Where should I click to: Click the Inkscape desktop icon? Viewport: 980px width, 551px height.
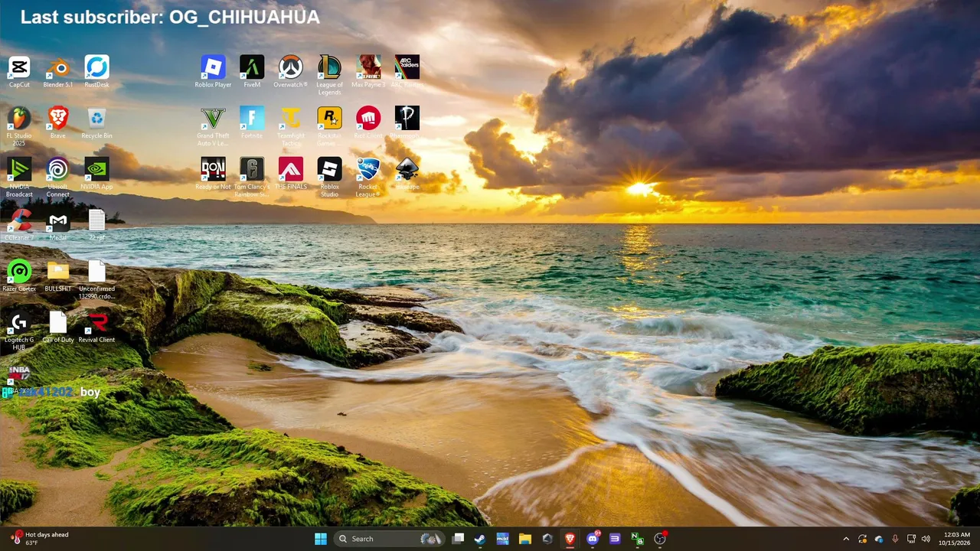point(407,174)
